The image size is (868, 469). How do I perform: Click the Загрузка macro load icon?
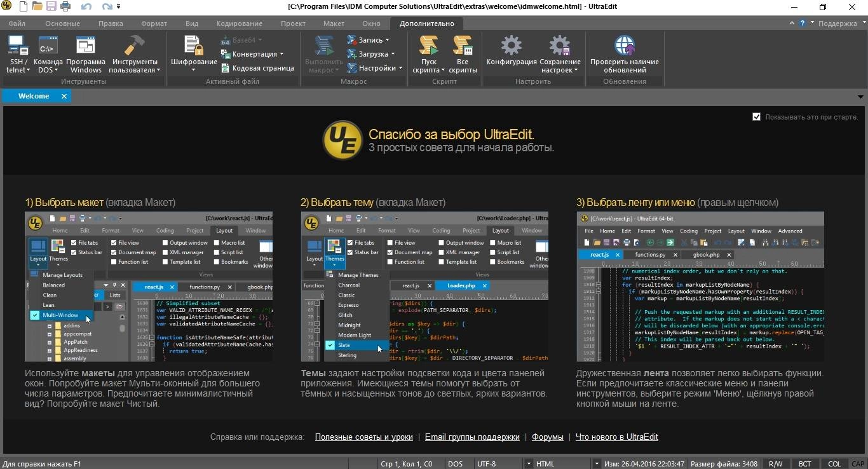tap(351, 54)
